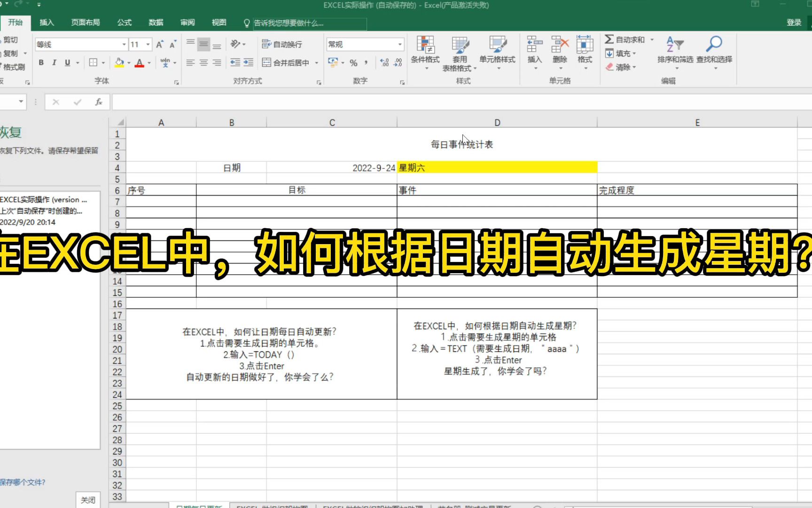Align text to the right
Image resolution: width=812 pixels, height=508 pixels.
217,63
